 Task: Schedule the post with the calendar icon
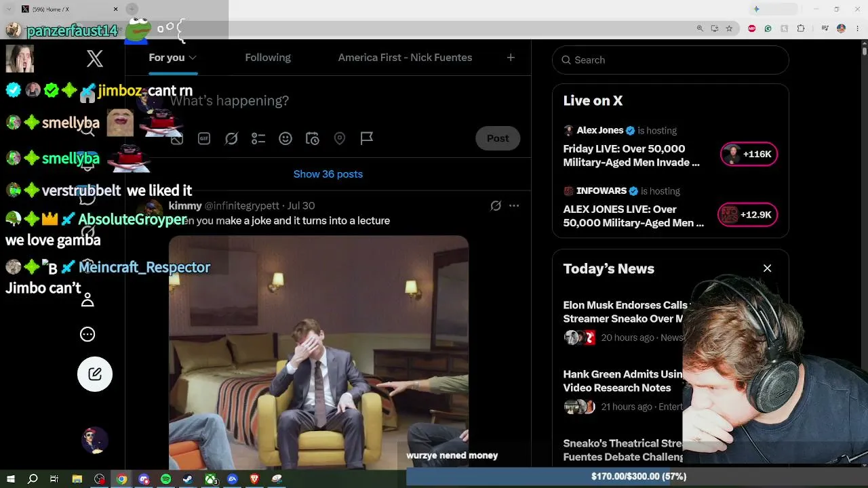[x=313, y=138]
